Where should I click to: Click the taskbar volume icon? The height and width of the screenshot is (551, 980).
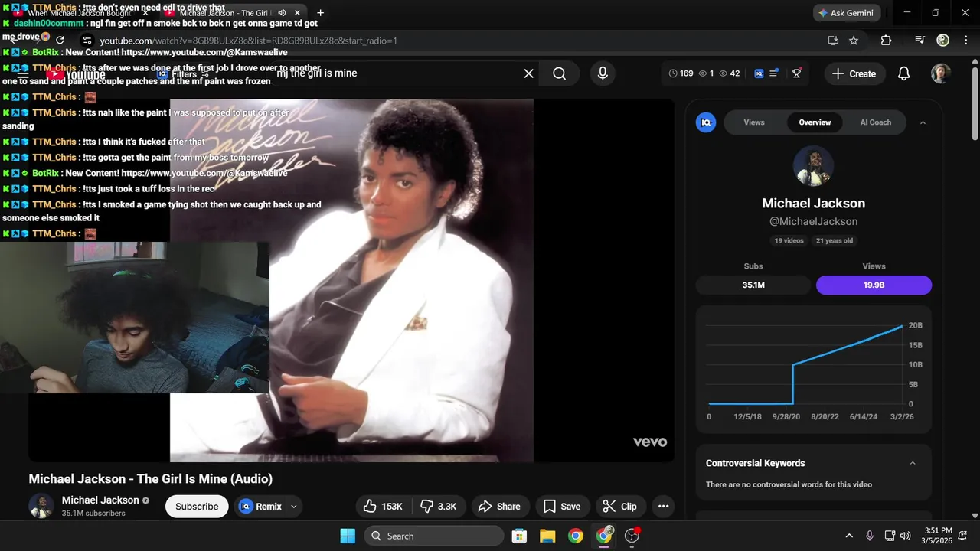coord(906,536)
